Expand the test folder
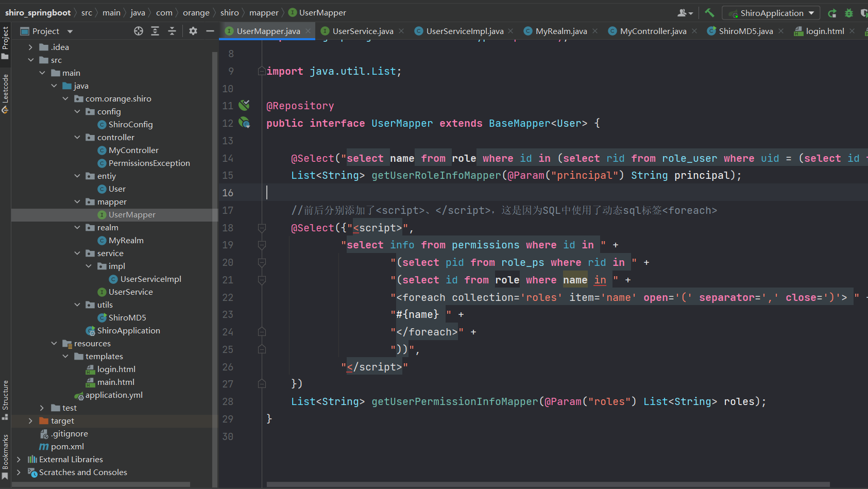The width and height of the screenshot is (868, 489). tap(42, 408)
